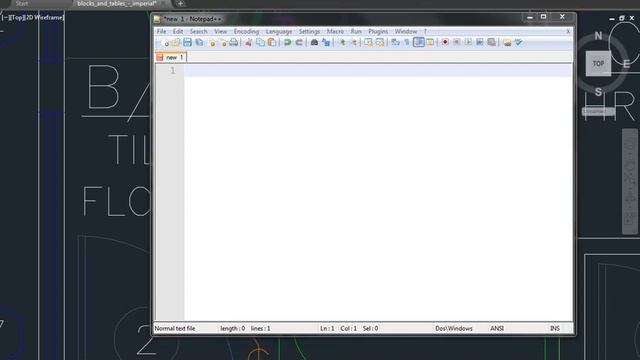This screenshot has height=360, width=640.
Task: Click the Zoom Out toolbar icon
Action: coord(353,42)
